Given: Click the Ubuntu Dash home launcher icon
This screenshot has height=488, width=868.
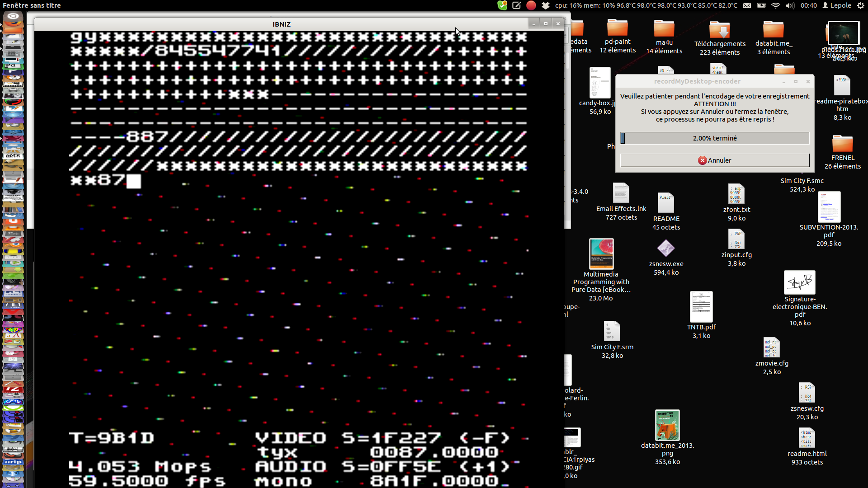Looking at the screenshot, I should click(x=13, y=16).
